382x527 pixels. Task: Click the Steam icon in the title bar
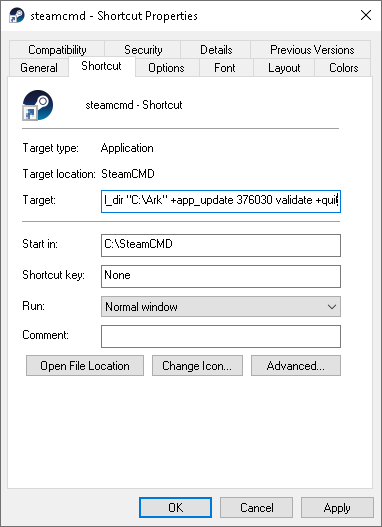[x=16, y=15]
